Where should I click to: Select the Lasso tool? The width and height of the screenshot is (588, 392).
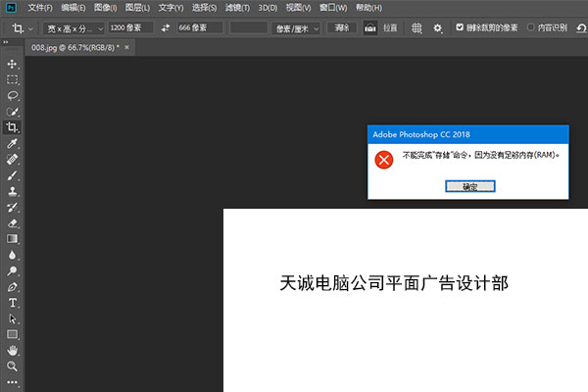(x=13, y=96)
